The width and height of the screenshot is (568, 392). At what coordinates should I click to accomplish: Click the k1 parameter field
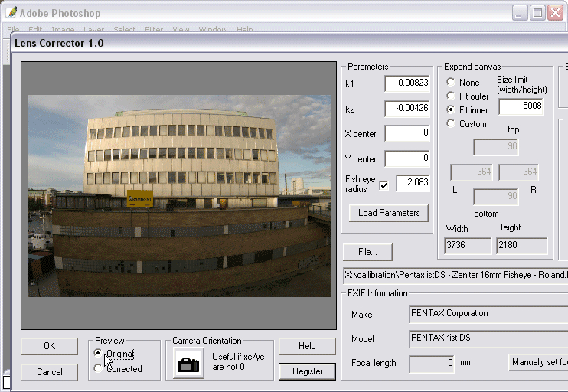[x=407, y=83]
